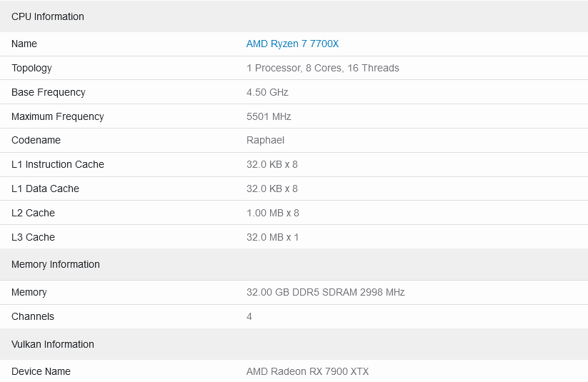This screenshot has width=588, height=382.
Task: Click the Device Name label
Action: click(x=41, y=371)
